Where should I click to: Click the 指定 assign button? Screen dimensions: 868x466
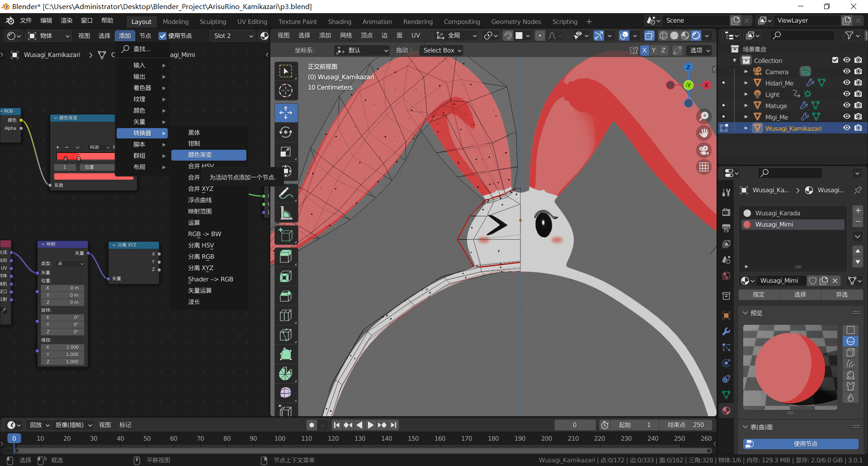759,295
